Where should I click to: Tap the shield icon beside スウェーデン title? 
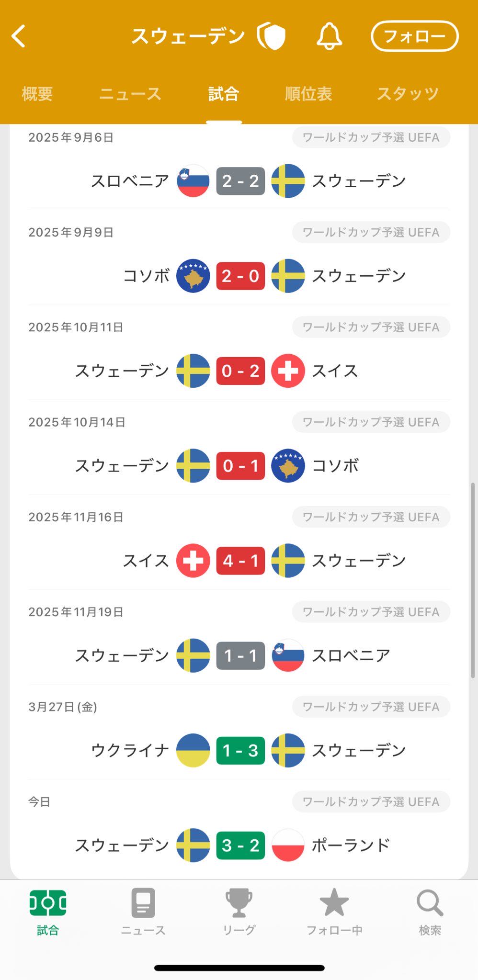click(x=272, y=36)
